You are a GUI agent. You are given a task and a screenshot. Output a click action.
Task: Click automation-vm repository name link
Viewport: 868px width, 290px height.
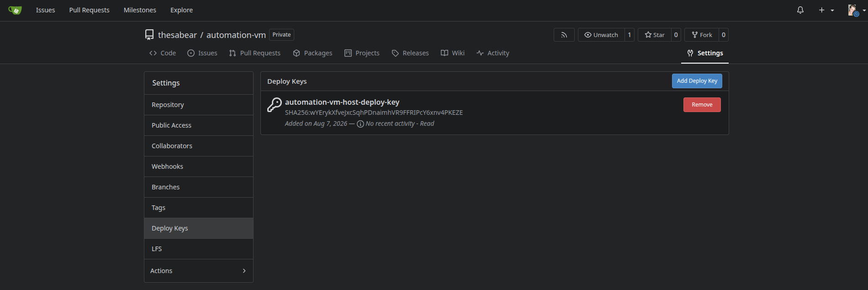point(236,35)
